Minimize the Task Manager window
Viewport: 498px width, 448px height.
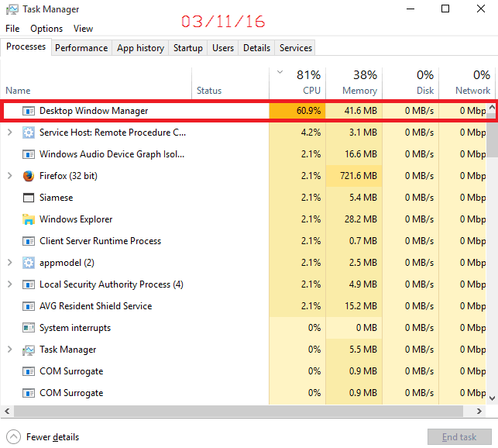click(410, 9)
